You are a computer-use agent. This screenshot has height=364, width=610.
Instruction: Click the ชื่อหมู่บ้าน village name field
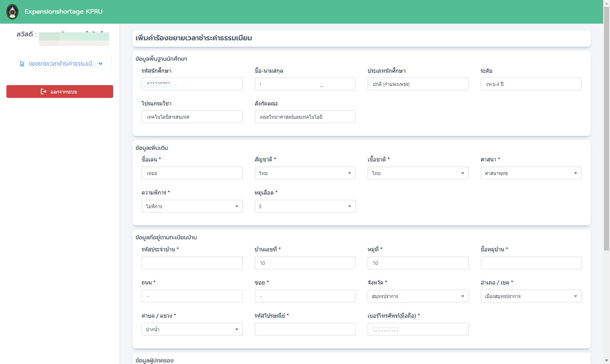point(531,263)
